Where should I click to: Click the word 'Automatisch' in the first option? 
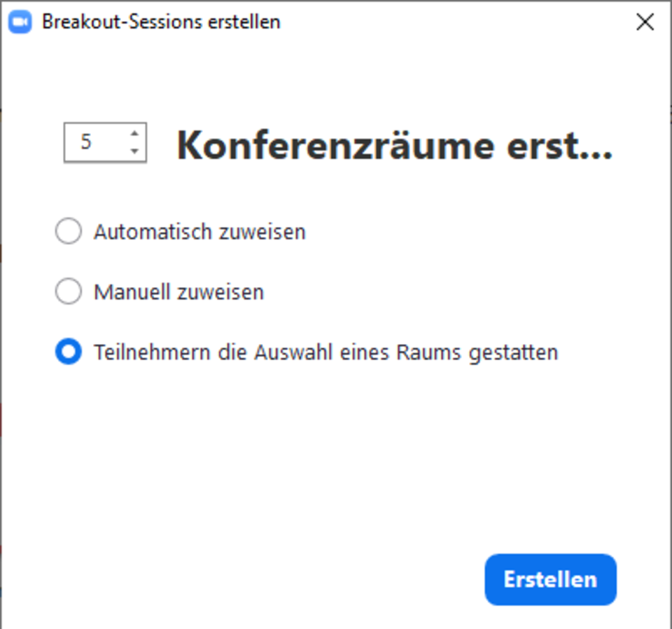153,232
